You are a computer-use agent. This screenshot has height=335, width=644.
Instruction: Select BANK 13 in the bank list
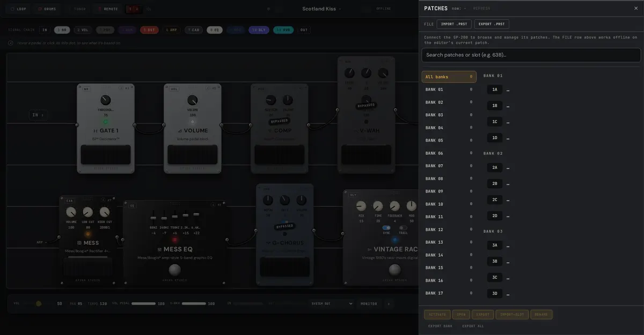point(449,242)
